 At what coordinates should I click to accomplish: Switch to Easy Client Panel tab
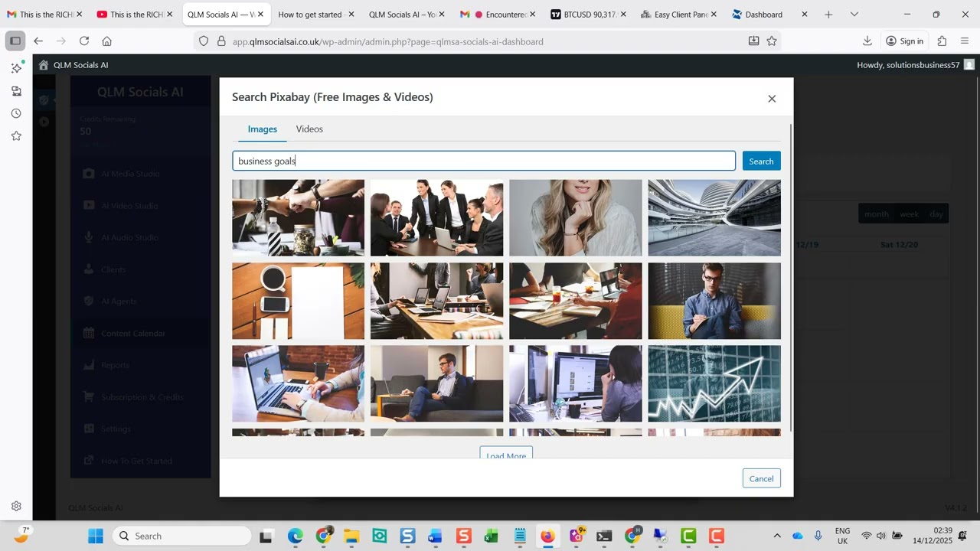678,15
